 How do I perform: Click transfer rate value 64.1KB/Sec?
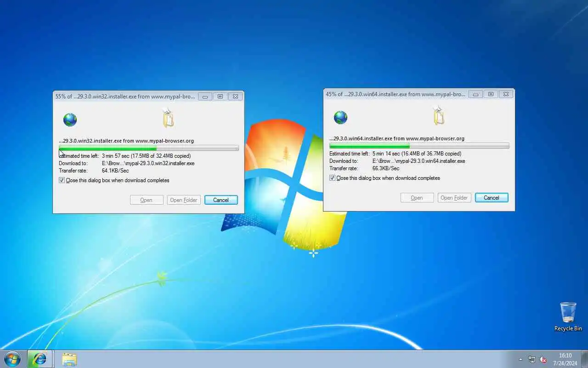(115, 171)
